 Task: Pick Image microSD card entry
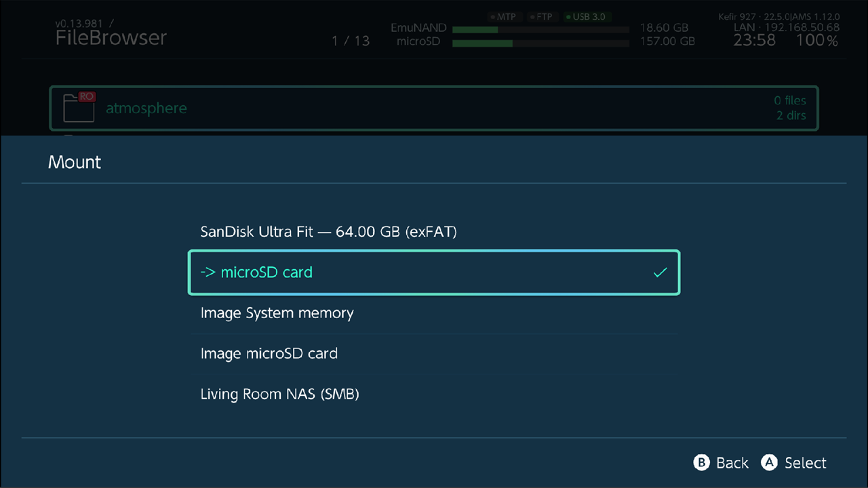coord(434,354)
